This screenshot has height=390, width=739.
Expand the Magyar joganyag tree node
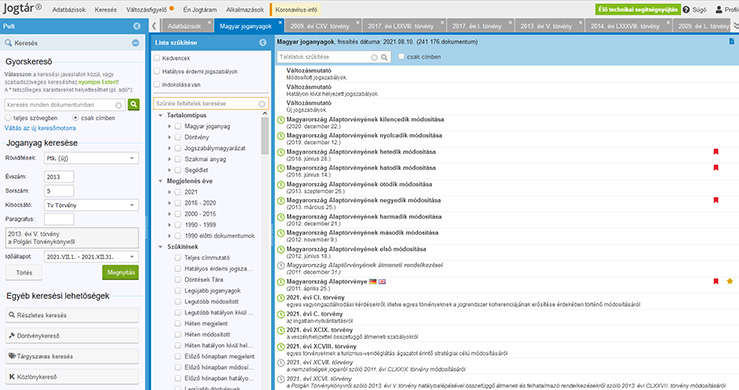[x=169, y=126]
